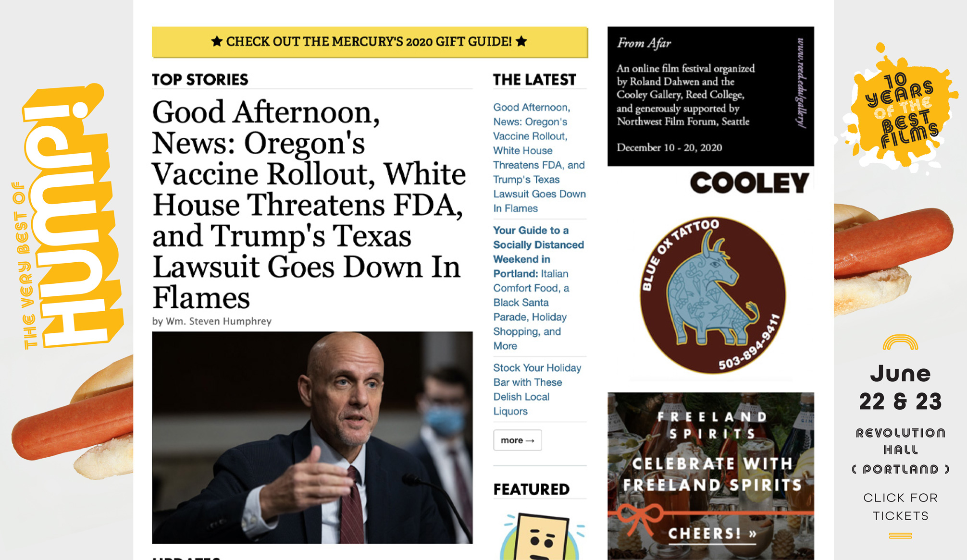Screen dimensions: 967x560
Task: Click 10 Years of the Best Films splash
Action: click(x=900, y=108)
